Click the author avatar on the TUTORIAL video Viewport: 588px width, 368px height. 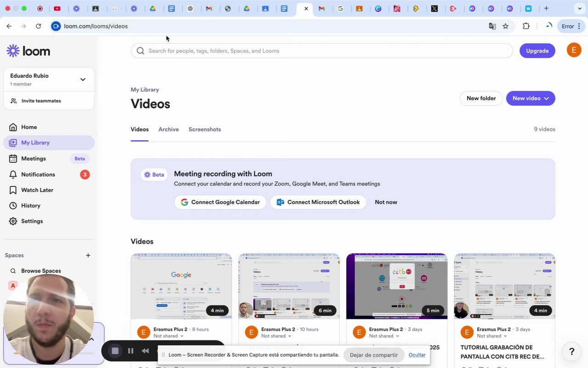467,332
